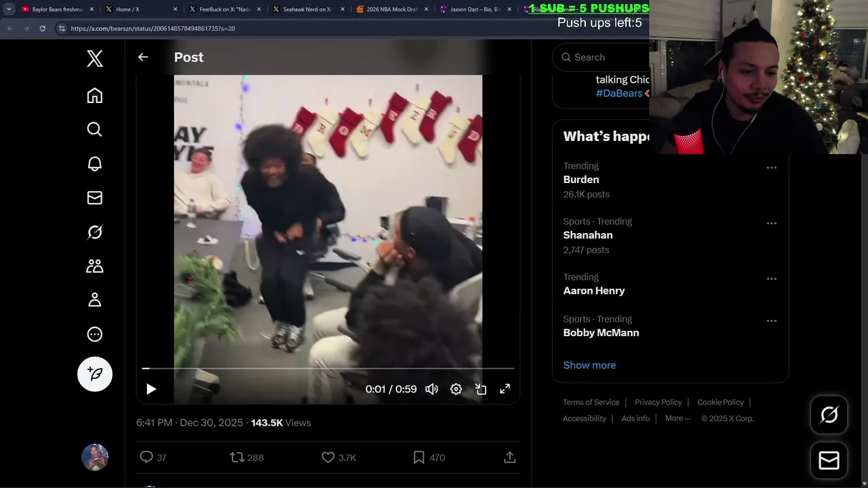Open Profile icon in the sidebar
This screenshot has width=868, height=488.
click(95, 300)
